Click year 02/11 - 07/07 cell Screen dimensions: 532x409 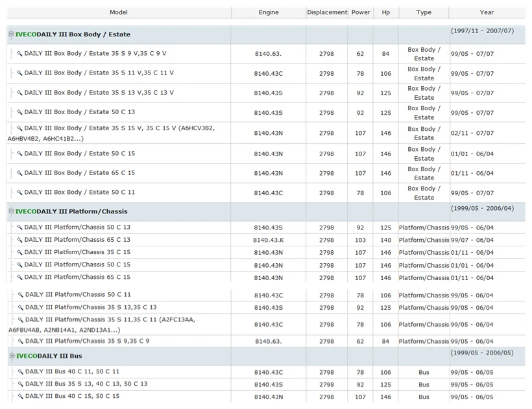pyautogui.click(x=472, y=133)
